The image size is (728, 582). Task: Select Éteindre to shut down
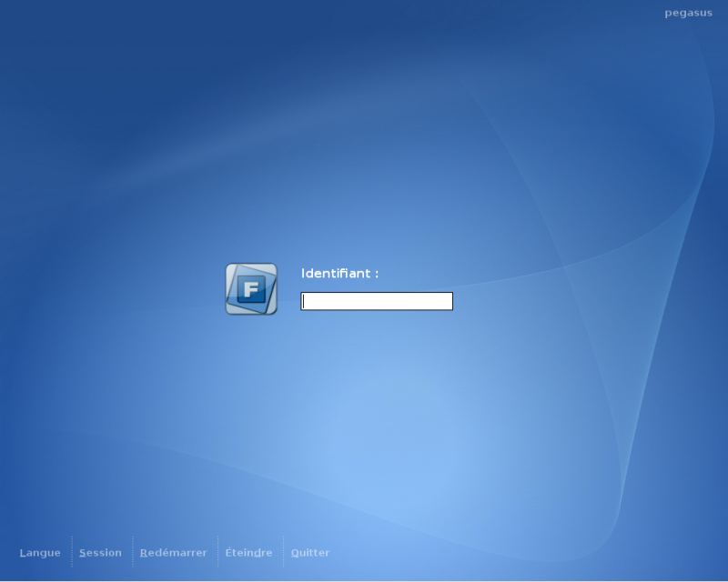coord(248,552)
